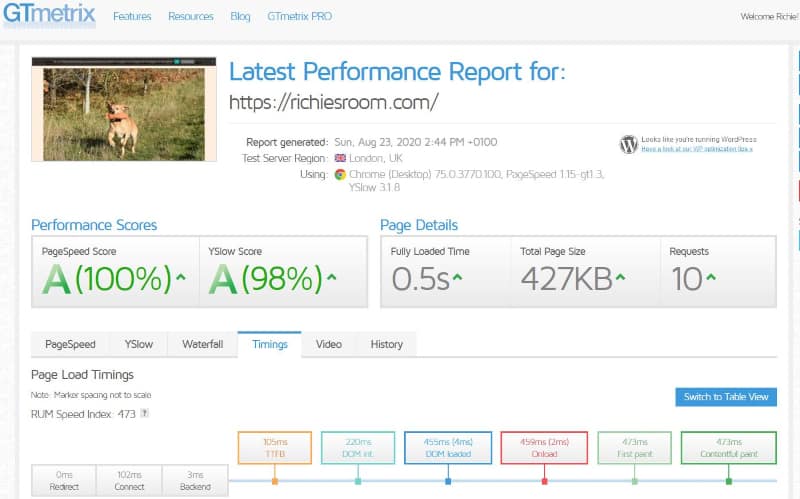Switch to the PageSpeed tab
The width and height of the screenshot is (800, 499).
click(70, 344)
